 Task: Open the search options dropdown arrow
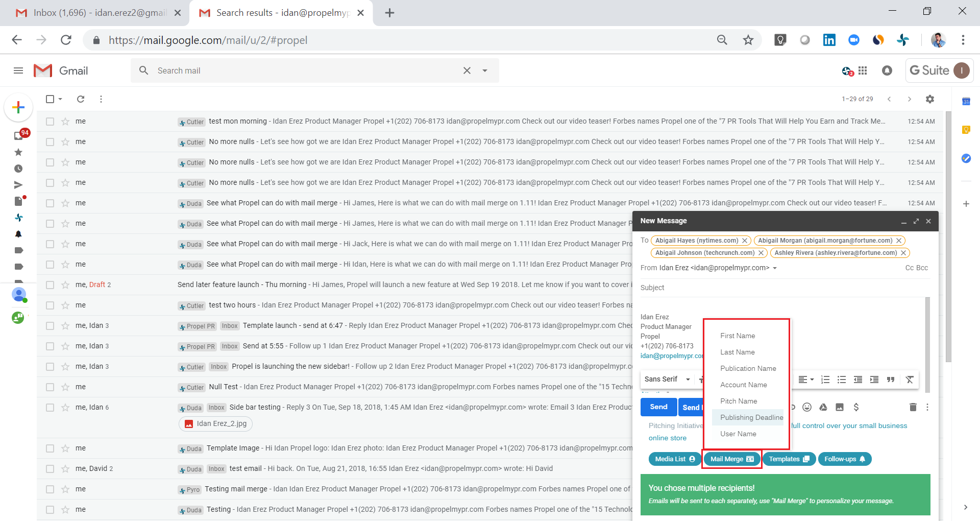(x=485, y=70)
